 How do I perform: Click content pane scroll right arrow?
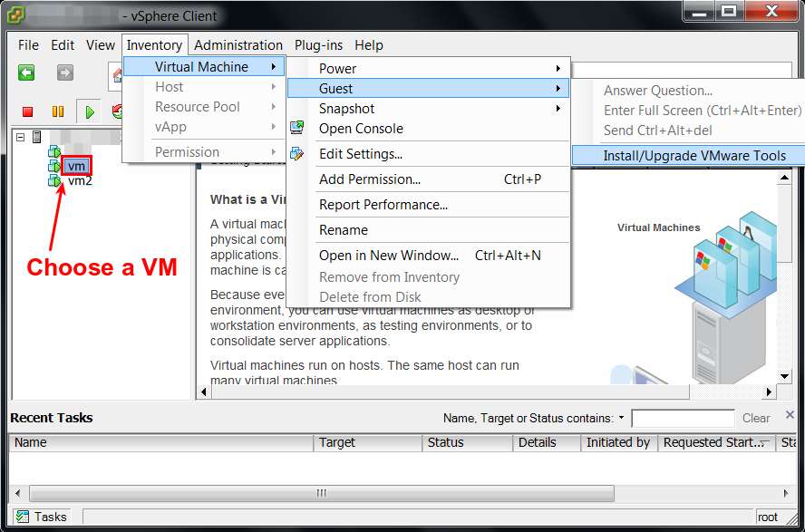tap(769, 392)
